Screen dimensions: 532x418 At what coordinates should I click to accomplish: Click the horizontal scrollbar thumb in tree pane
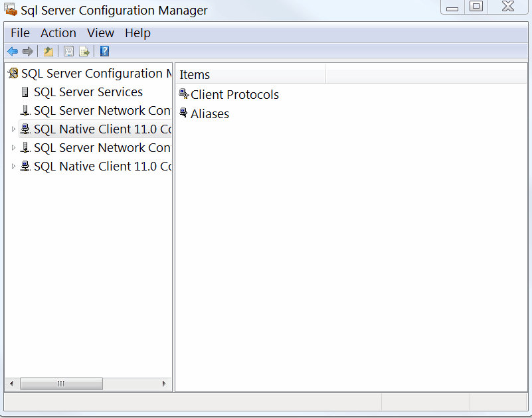coord(61,383)
